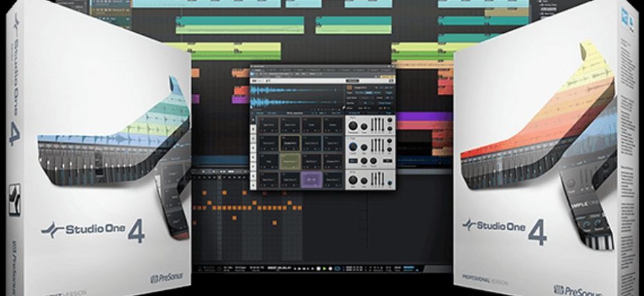
Task: Click an orange note in the pattern editor
Action: tap(224, 192)
